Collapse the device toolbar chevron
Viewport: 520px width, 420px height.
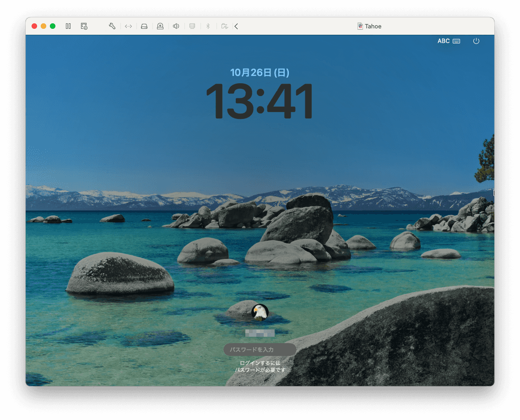click(236, 26)
